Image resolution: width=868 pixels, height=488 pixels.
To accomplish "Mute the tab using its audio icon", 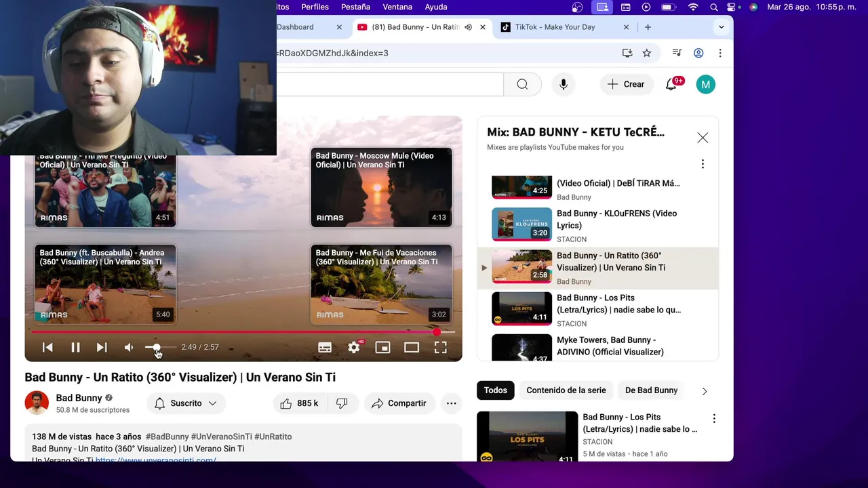I will pos(468,27).
